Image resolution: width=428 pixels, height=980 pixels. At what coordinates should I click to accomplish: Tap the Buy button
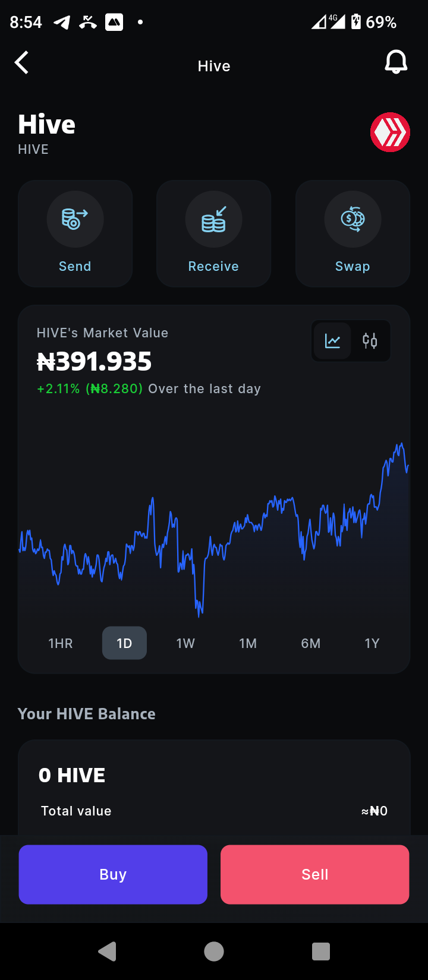(113, 874)
